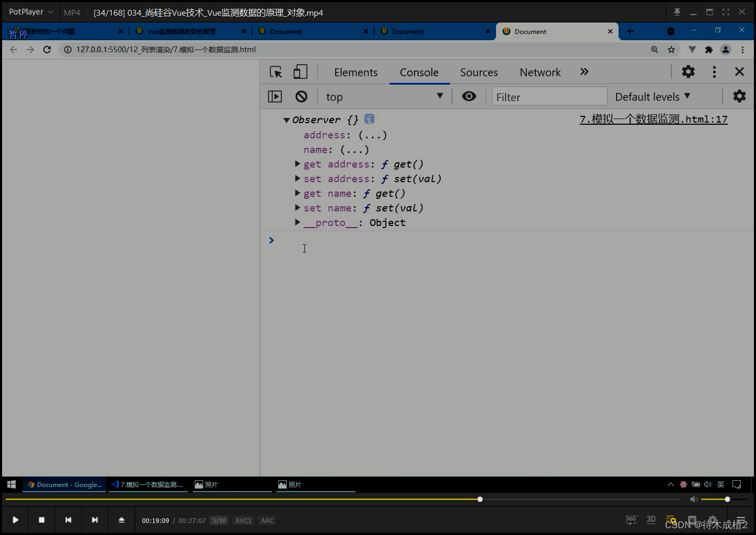This screenshot has height=535, width=756.
Task: Open the 7.模拟一个数据监测.html:17 source link
Action: point(653,120)
